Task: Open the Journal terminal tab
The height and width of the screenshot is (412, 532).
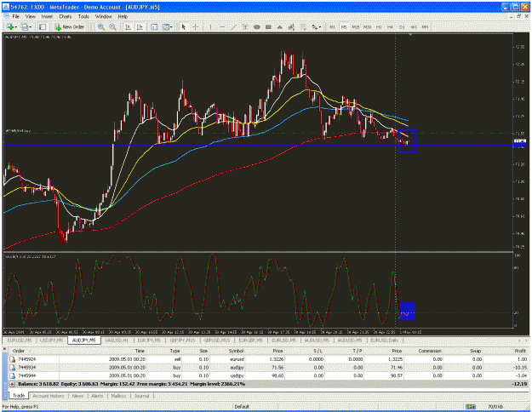Action: pos(141,396)
